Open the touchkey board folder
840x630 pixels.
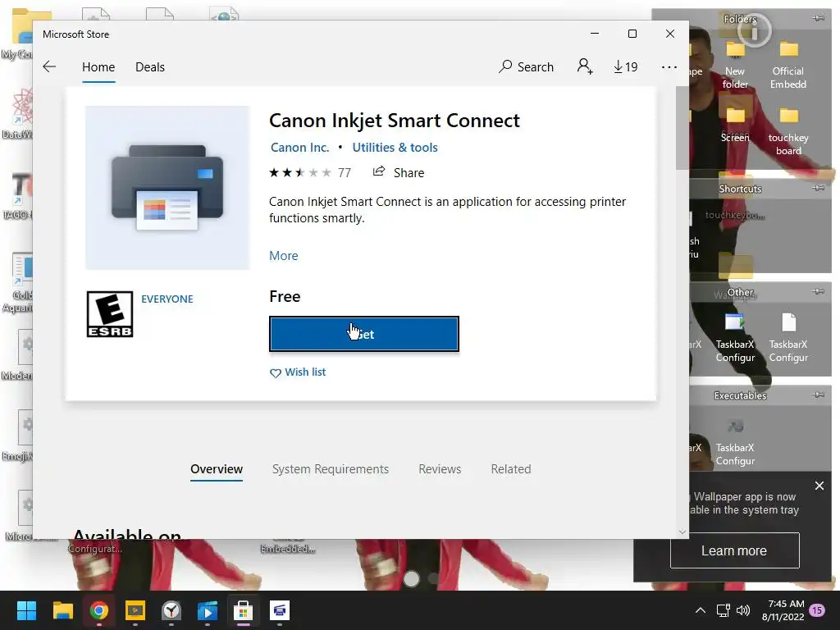(x=788, y=130)
